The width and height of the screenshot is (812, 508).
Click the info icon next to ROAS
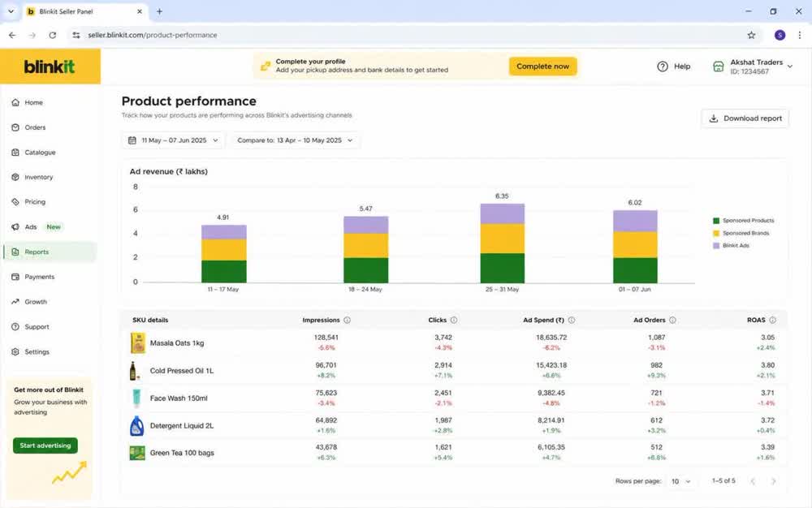773,321
